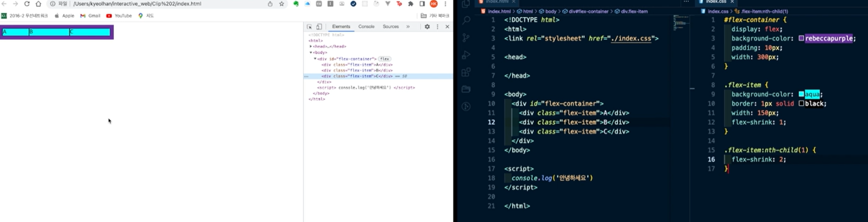This screenshot has width=868, height=222.
Task: Open the YouTube bookmark
Action: point(119,16)
